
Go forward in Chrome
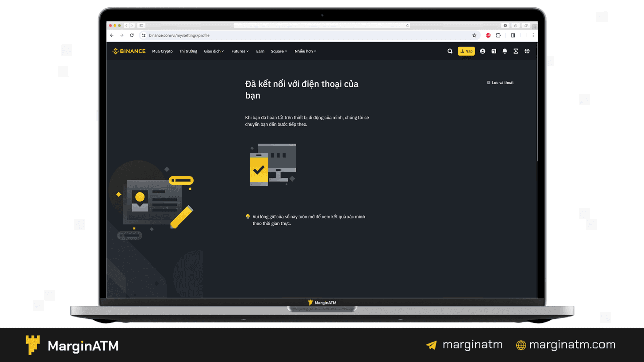coord(122,35)
